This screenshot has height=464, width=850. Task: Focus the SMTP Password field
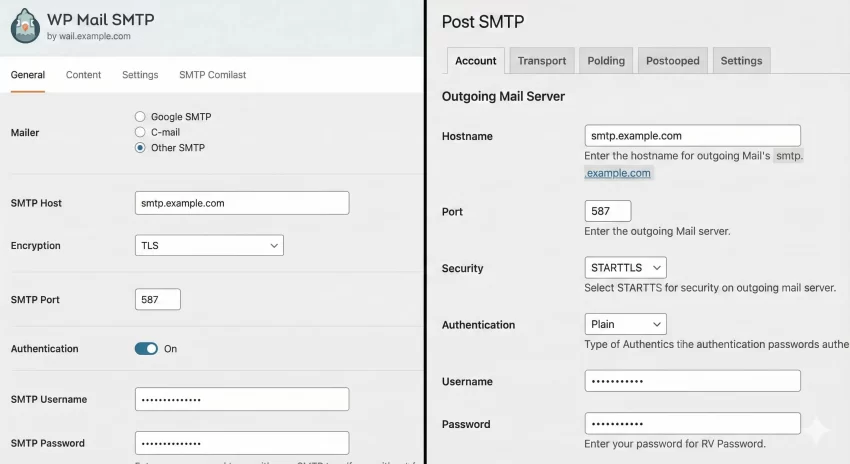tap(242, 443)
